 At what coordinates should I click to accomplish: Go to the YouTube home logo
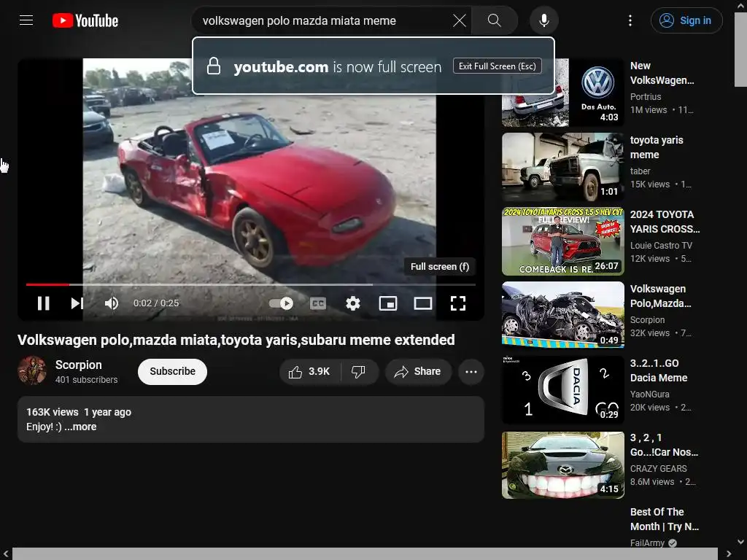pos(85,20)
